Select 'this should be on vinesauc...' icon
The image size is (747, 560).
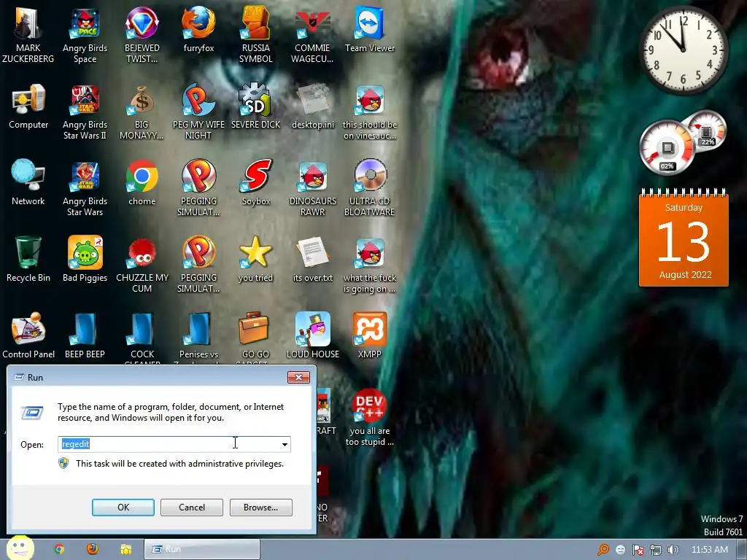tap(370, 112)
